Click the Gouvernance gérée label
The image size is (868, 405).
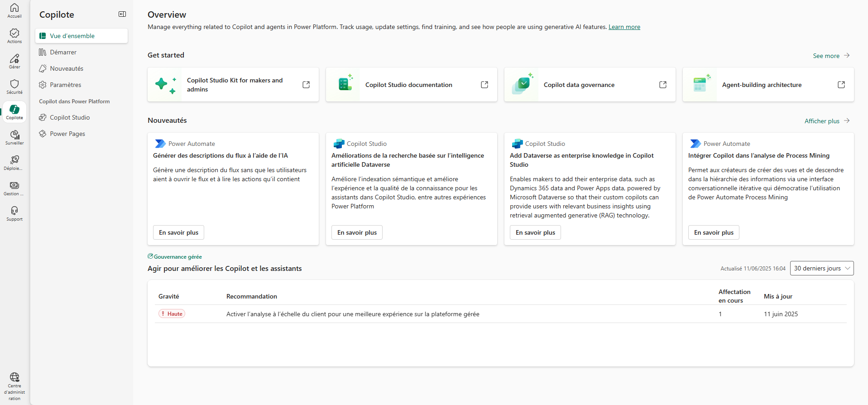(178, 256)
